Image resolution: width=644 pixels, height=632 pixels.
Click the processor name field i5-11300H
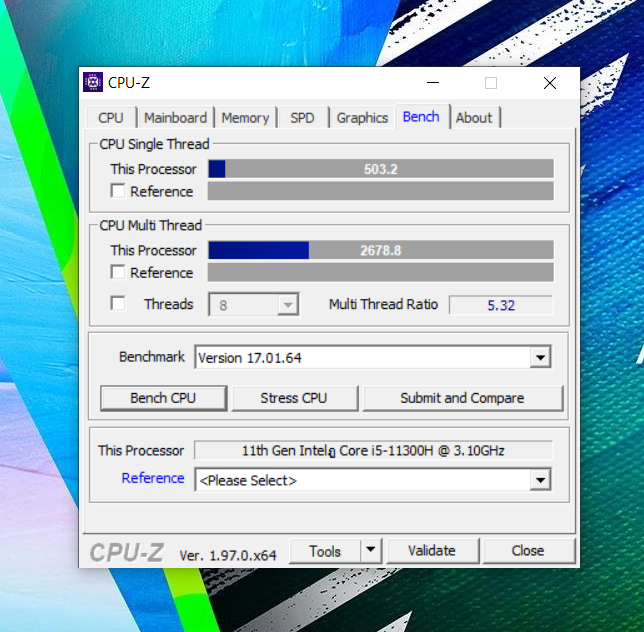pos(373,450)
